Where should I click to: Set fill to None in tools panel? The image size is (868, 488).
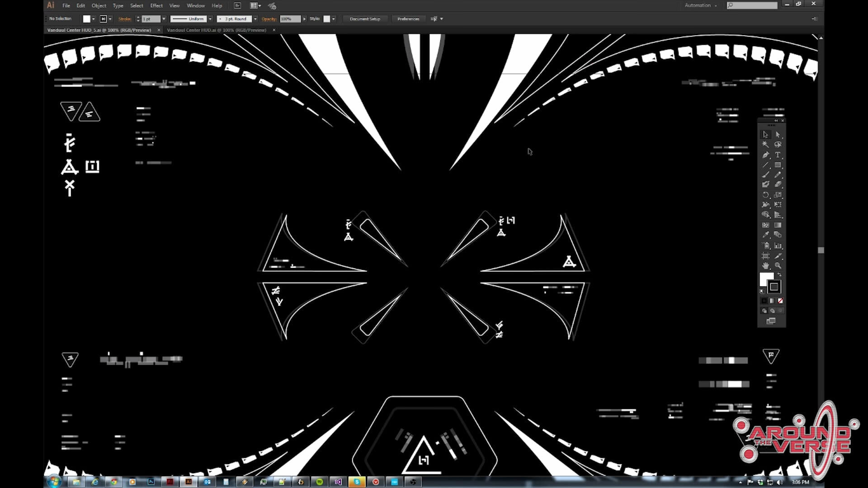coord(780,300)
